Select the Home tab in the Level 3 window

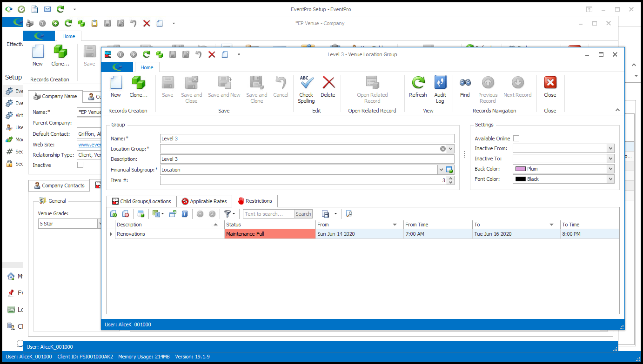[147, 67]
